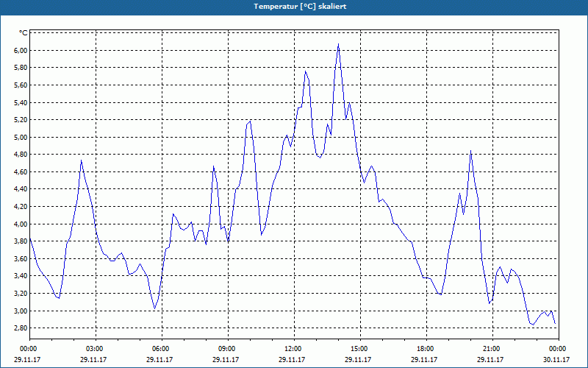The width and height of the screenshot is (588, 368).
Task: Click the 4,20 y-axis value
Action: (x=21, y=207)
